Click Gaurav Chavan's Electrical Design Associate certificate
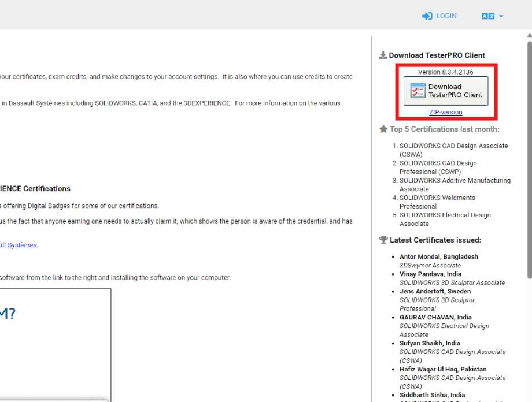Viewport: 532px width, 402px height. pyautogui.click(x=444, y=330)
